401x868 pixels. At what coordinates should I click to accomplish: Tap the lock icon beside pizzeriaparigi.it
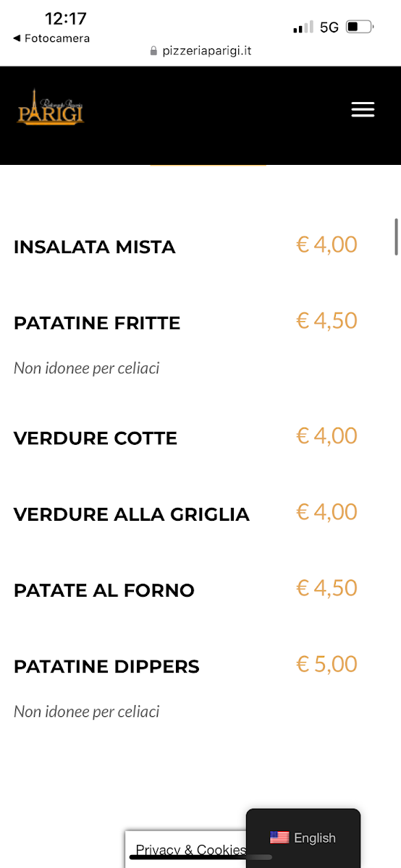[x=153, y=51]
